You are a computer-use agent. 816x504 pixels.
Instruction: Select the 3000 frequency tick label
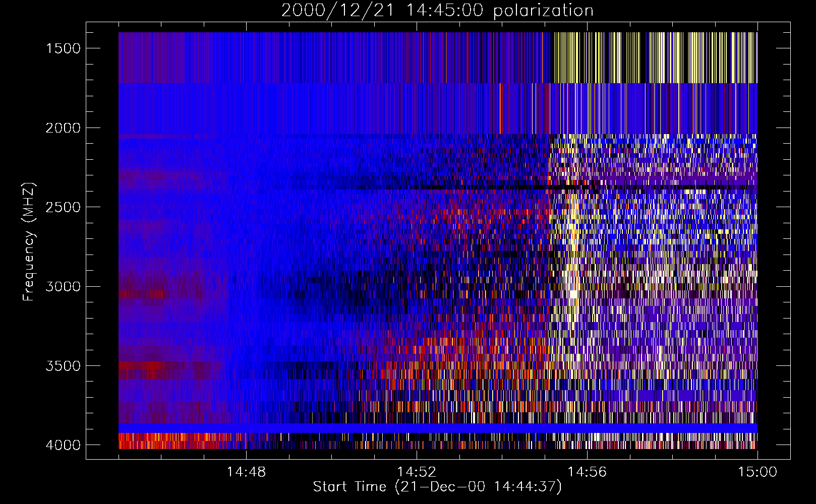63,287
